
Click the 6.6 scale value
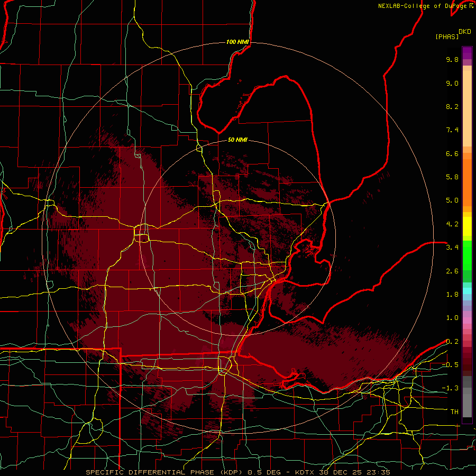tap(452, 153)
